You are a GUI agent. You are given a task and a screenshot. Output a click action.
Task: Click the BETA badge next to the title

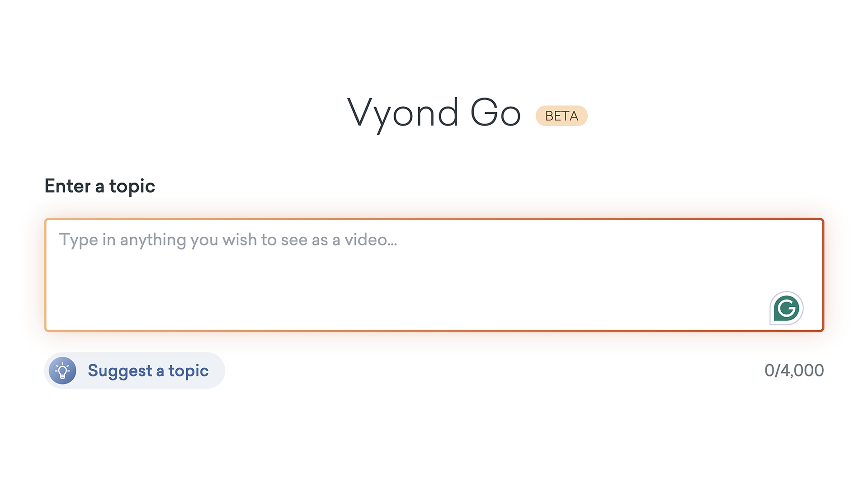pos(561,116)
